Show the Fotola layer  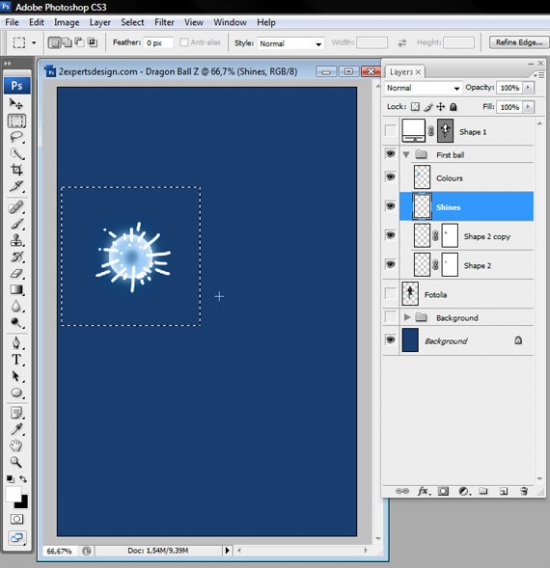coord(390,293)
